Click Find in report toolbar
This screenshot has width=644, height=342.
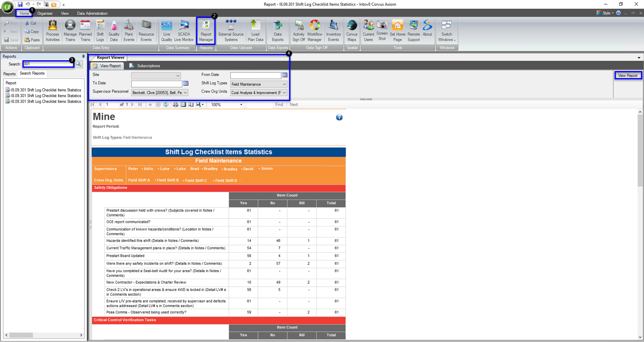point(279,105)
